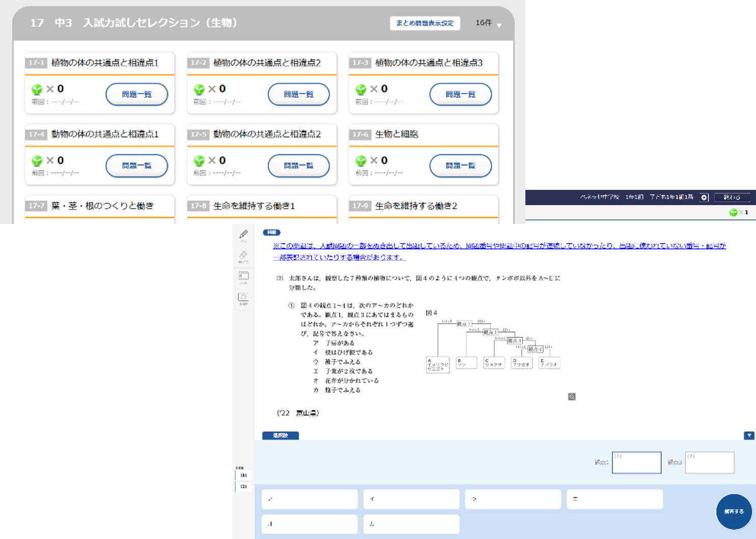
Task: Expand the 16件 dropdown arrow
Action: pos(499,25)
